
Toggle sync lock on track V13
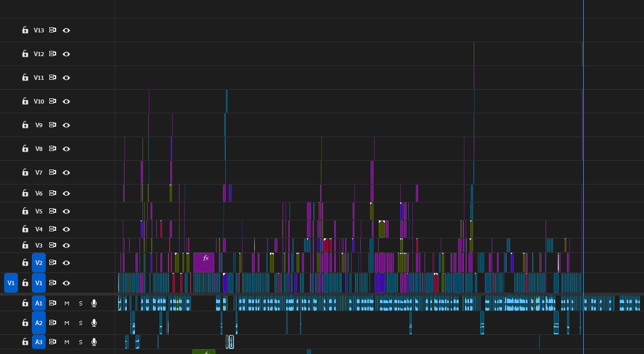click(x=53, y=30)
